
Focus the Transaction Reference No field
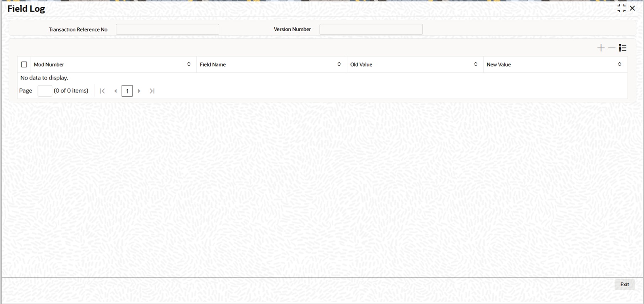coord(167,29)
